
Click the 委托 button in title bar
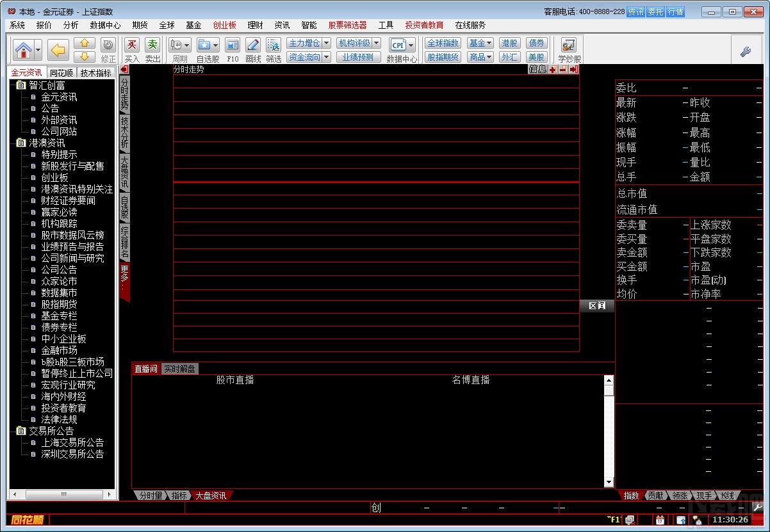coord(655,12)
